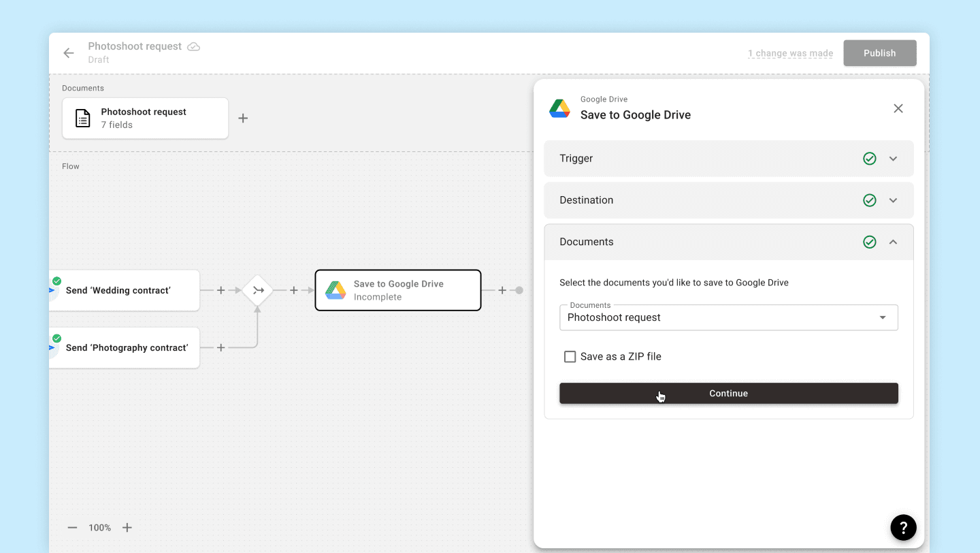The image size is (980, 553).
Task: Expand the Destination section chevron
Action: 894,200
